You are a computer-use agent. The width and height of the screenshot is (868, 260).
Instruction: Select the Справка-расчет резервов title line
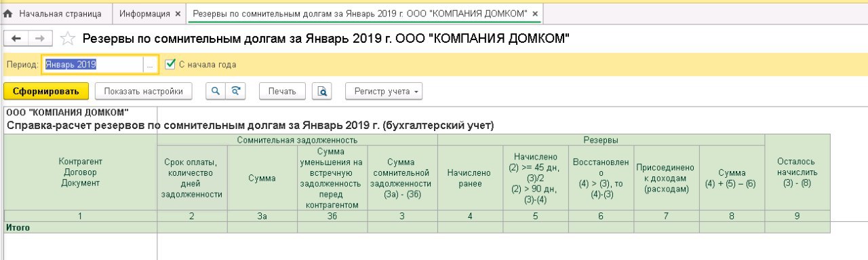coord(250,126)
